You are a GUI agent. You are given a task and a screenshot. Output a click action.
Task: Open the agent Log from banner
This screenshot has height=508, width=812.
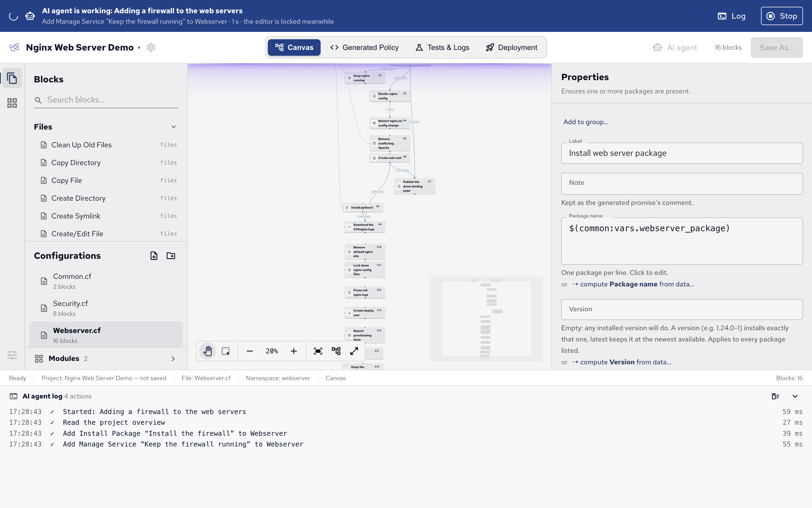point(731,16)
